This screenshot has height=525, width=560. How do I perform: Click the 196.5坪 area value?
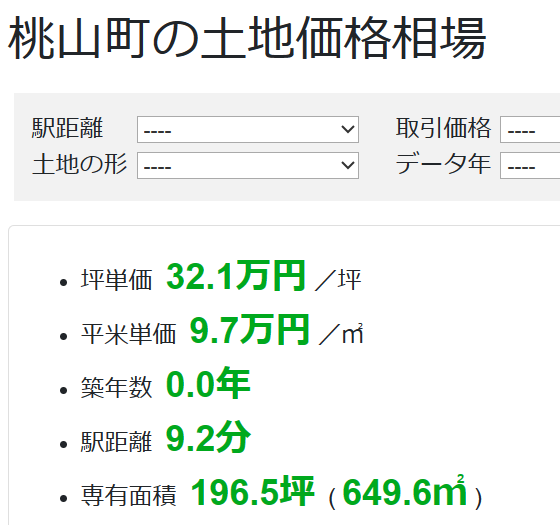pos(252,492)
